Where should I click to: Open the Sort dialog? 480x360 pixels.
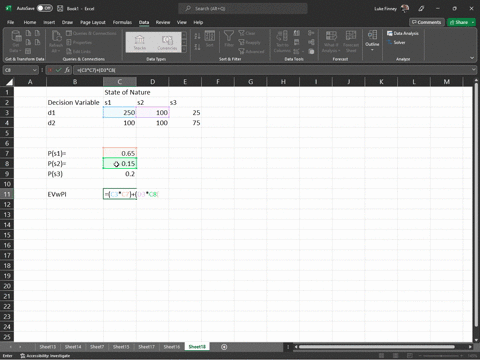click(x=210, y=39)
